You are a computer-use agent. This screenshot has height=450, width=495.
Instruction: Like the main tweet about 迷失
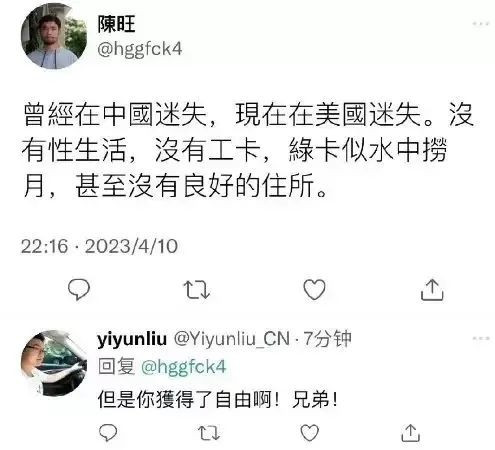(x=314, y=289)
